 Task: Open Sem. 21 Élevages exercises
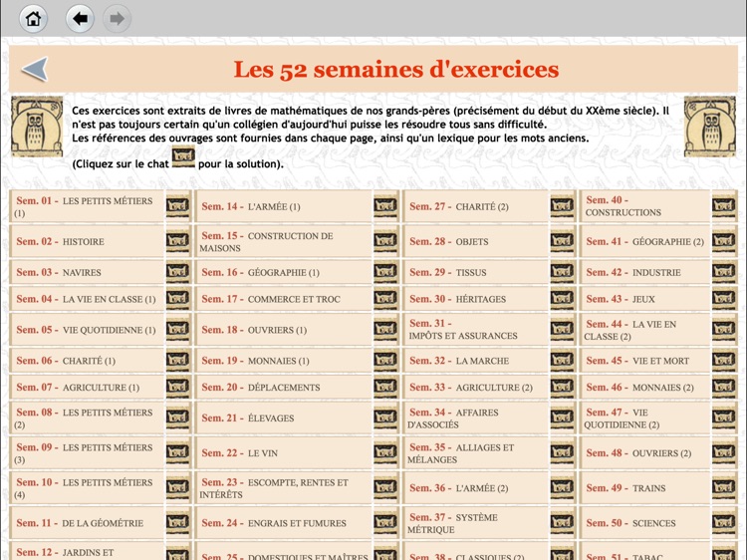284,418
